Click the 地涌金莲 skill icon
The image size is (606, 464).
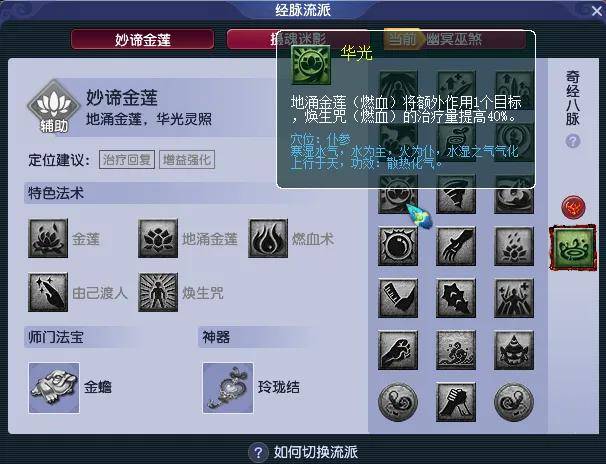click(x=158, y=238)
